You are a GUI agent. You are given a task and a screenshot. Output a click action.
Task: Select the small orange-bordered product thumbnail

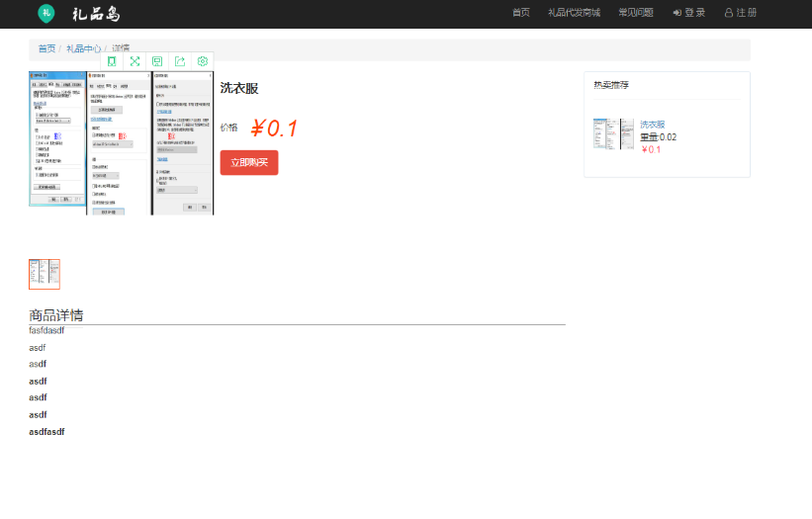tap(45, 274)
